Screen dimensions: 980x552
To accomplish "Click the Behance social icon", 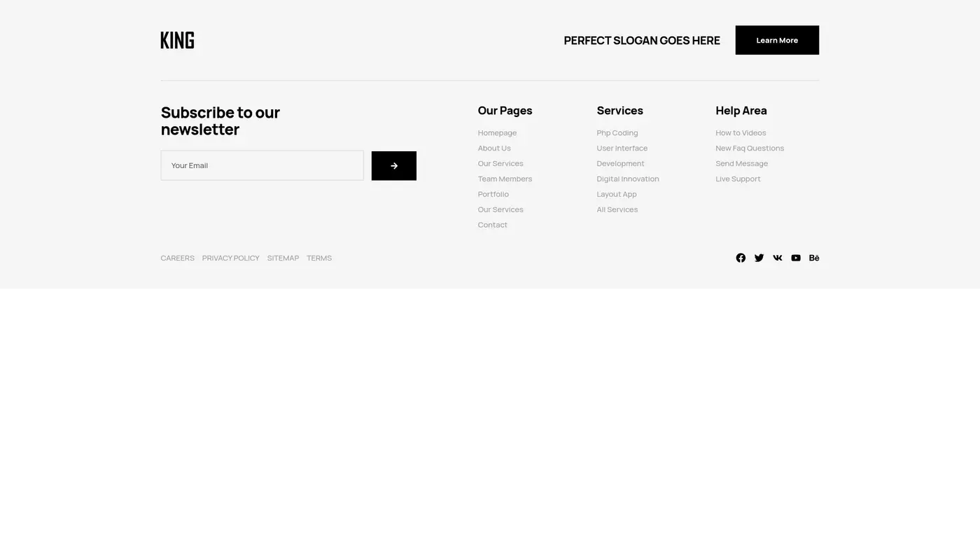I will coord(814,258).
